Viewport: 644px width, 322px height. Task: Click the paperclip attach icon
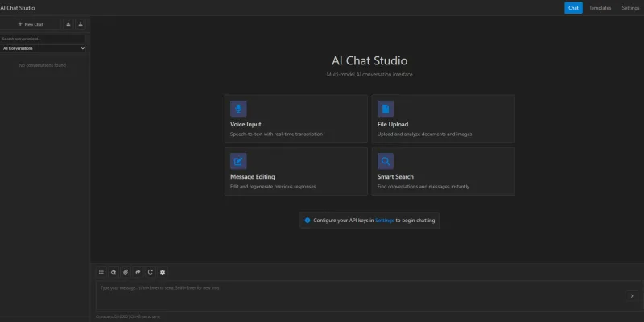coord(126,272)
